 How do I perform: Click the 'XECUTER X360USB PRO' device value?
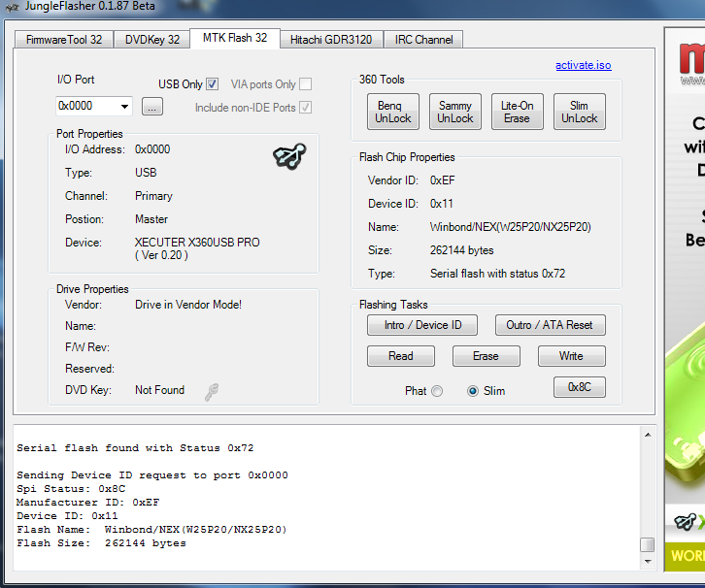tap(197, 243)
